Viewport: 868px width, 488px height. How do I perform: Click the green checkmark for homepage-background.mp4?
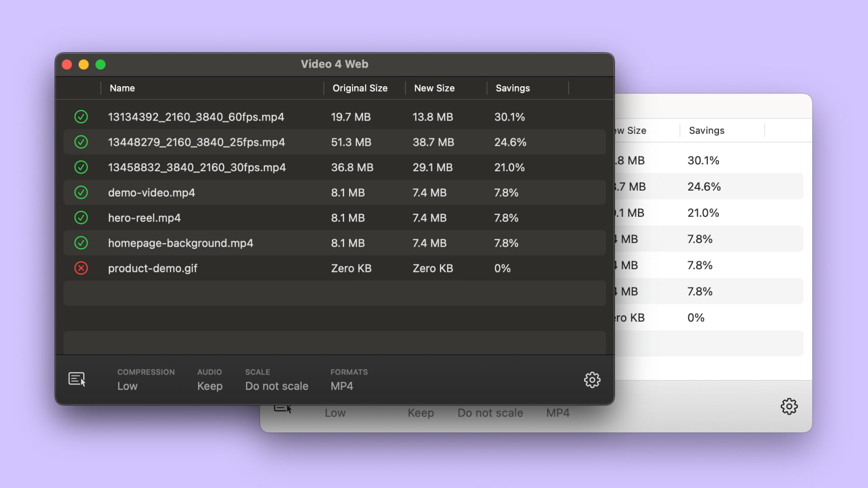pos(81,243)
